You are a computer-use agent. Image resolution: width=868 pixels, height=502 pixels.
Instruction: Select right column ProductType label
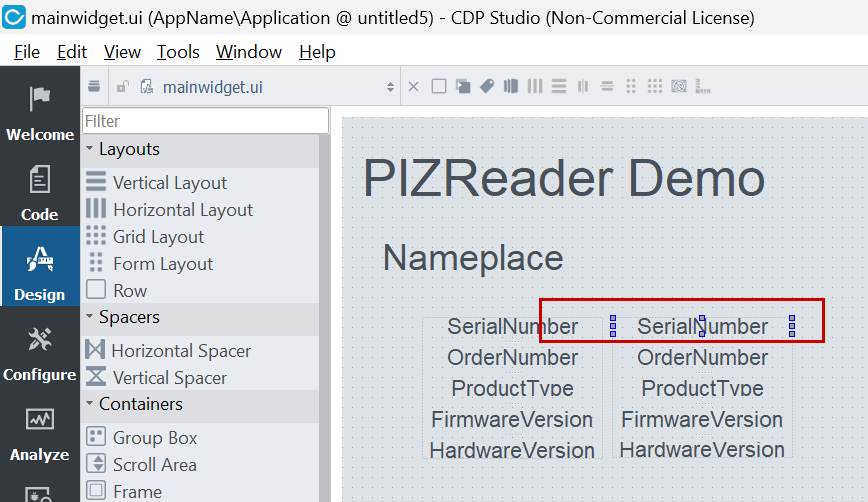point(702,388)
